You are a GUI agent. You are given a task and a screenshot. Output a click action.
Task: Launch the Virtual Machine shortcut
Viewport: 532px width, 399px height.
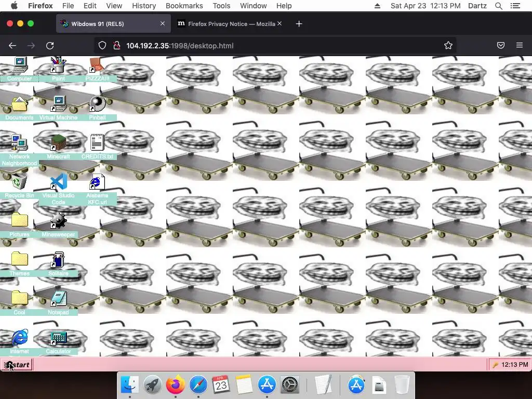pyautogui.click(x=58, y=104)
